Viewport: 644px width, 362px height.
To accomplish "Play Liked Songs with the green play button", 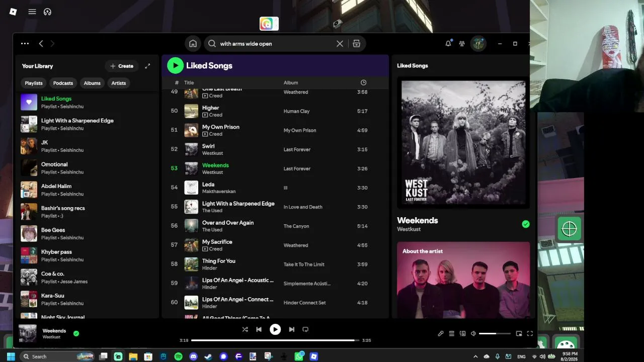I will (x=175, y=65).
